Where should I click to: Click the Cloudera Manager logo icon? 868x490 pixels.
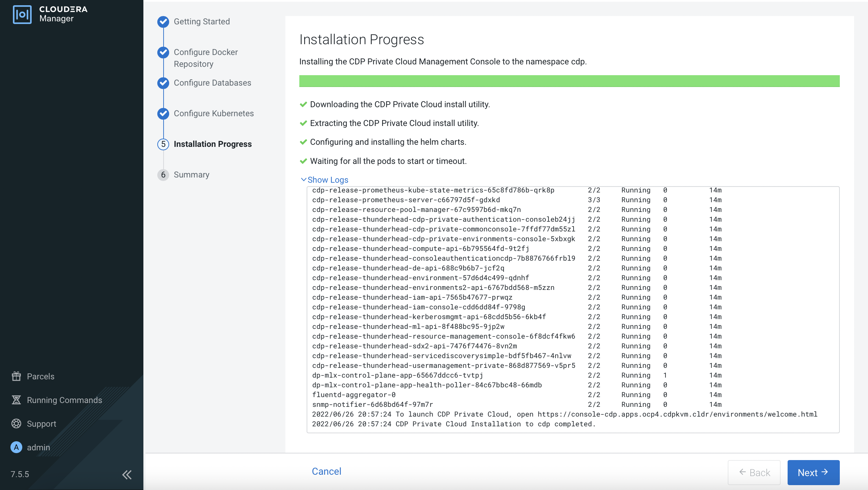click(22, 14)
